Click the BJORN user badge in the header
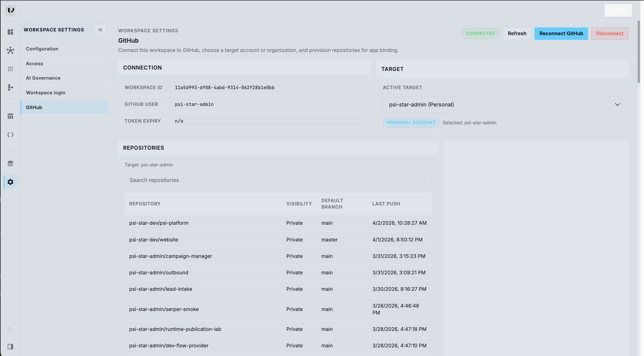 (x=618, y=10)
